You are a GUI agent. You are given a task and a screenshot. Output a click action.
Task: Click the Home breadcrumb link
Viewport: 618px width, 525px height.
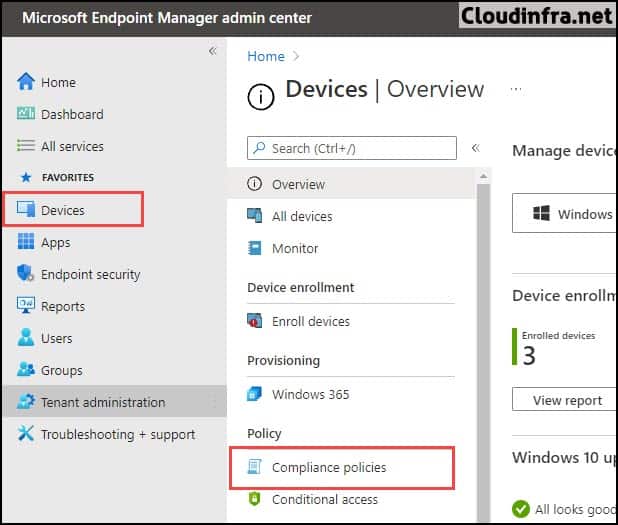pos(266,56)
